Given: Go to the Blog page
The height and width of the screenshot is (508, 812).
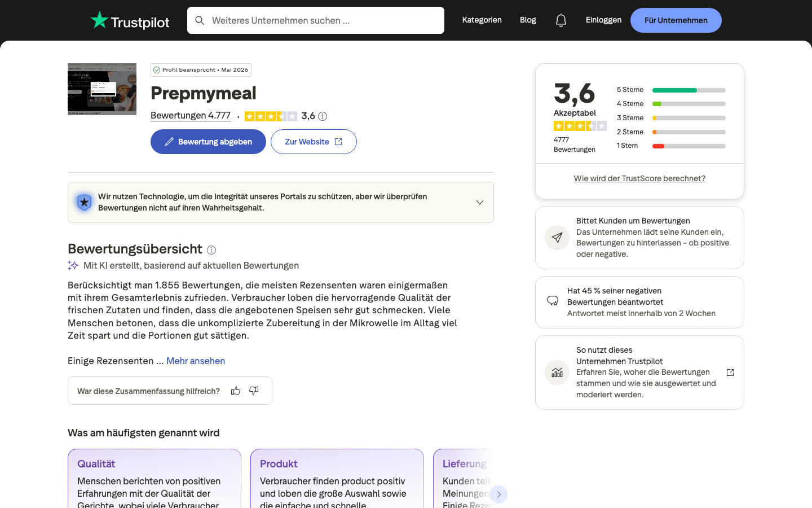Looking at the screenshot, I should (x=528, y=20).
